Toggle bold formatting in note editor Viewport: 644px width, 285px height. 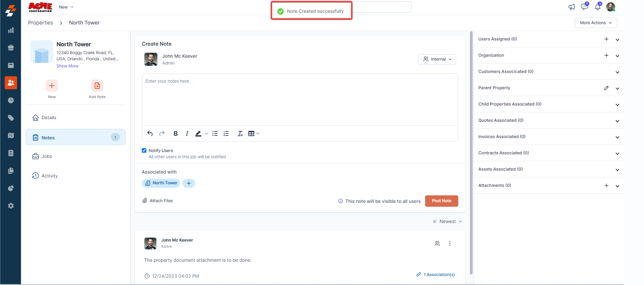click(x=175, y=134)
